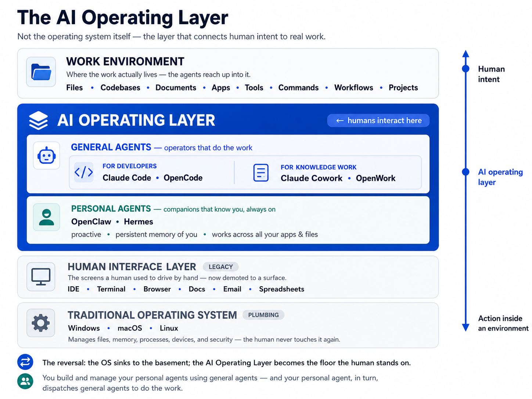The height and width of the screenshot is (399, 532).
Task: Click 'Apps' in Work Environment list
Action: pos(221,88)
